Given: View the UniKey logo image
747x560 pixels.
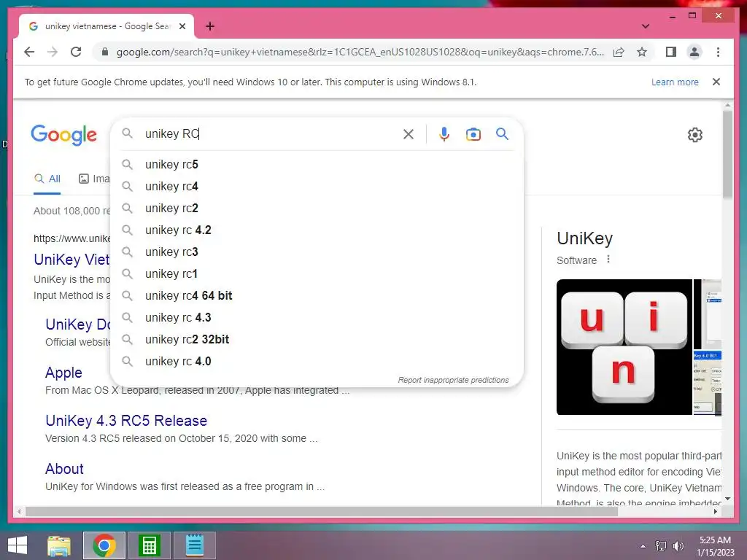Looking at the screenshot, I should point(624,347).
